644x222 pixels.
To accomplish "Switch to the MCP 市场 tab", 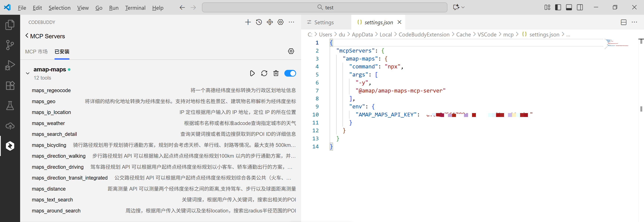I will 36,51.
